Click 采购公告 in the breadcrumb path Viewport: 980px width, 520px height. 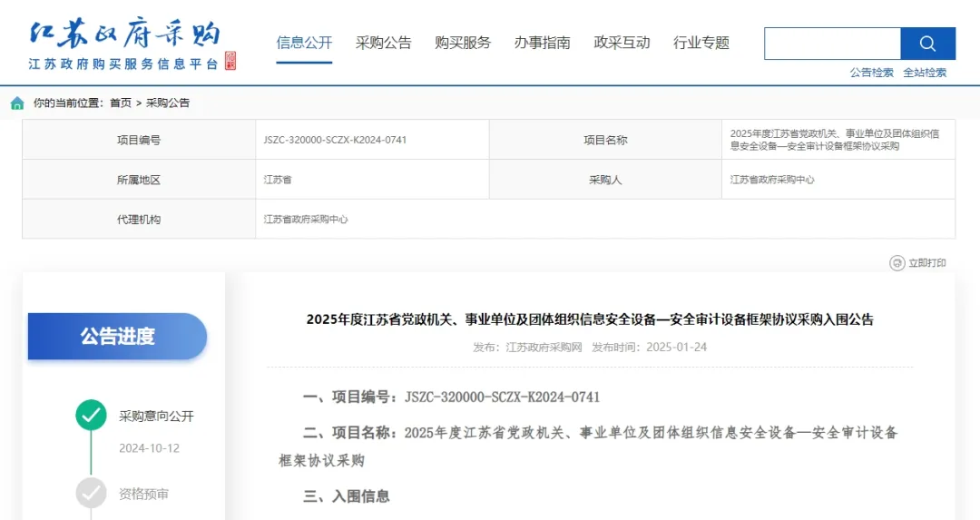[168, 103]
